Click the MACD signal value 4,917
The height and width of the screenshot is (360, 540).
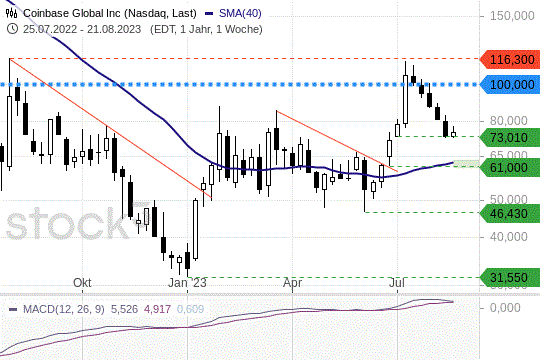click(x=157, y=309)
